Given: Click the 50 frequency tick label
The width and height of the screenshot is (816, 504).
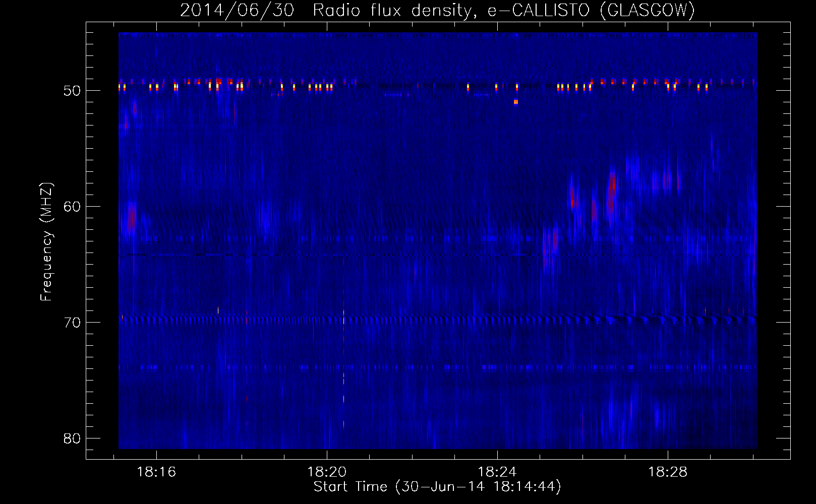Looking at the screenshot, I should [x=72, y=91].
